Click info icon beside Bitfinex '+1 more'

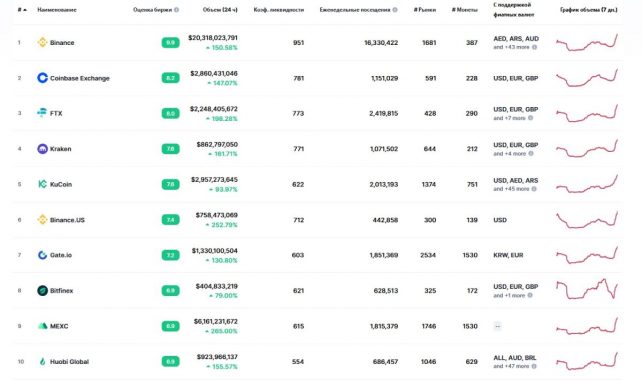[530, 295]
